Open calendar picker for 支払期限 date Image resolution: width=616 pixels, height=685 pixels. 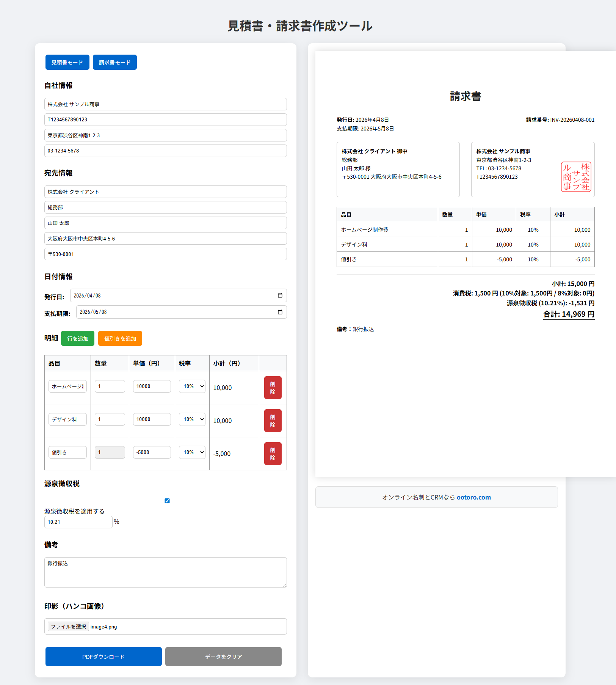tap(280, 312)
